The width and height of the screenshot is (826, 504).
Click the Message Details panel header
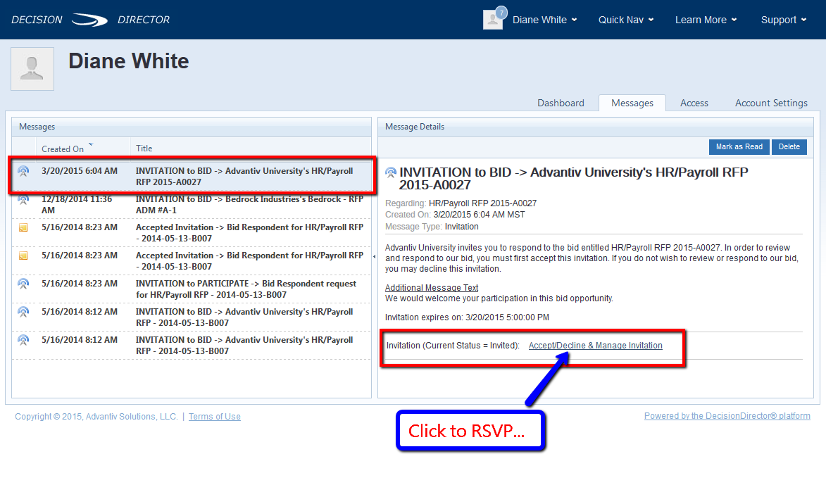pyautogui.click(x=595, y=127)
